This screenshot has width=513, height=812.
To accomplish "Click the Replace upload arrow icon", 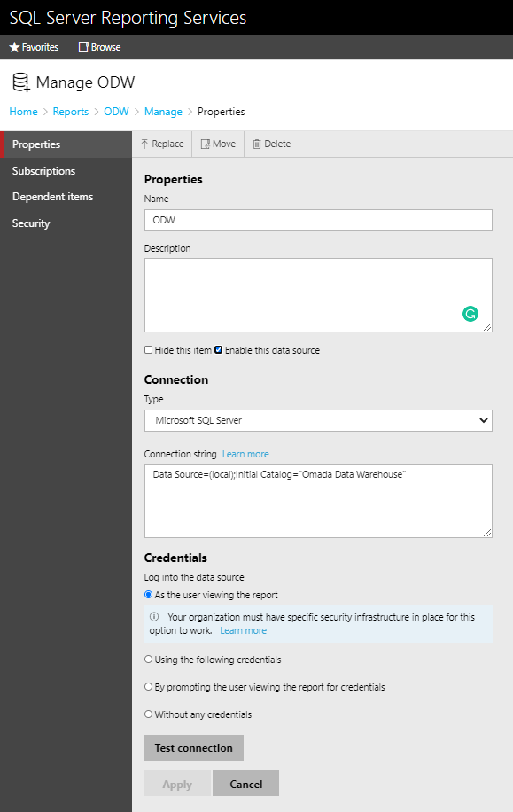I will tap(144, 144).
